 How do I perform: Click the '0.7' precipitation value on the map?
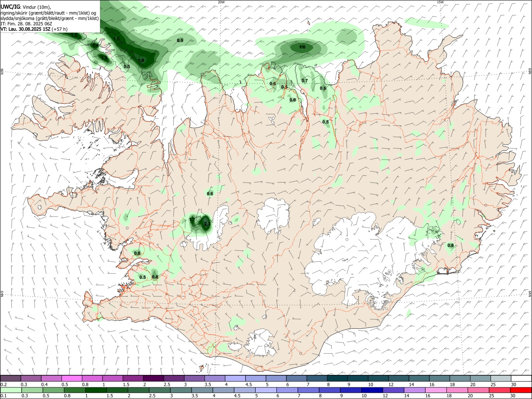[x=305, y=81]
